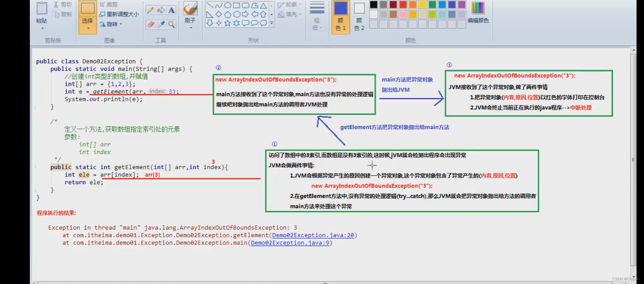644x284 pixels.
Task: Select the Color picker eyedropper tool
Action: 161,24
